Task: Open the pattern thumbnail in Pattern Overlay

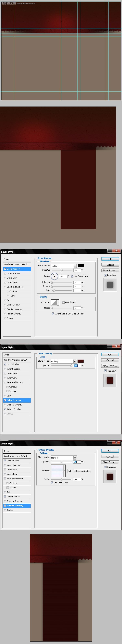Action: coord(57,471)
